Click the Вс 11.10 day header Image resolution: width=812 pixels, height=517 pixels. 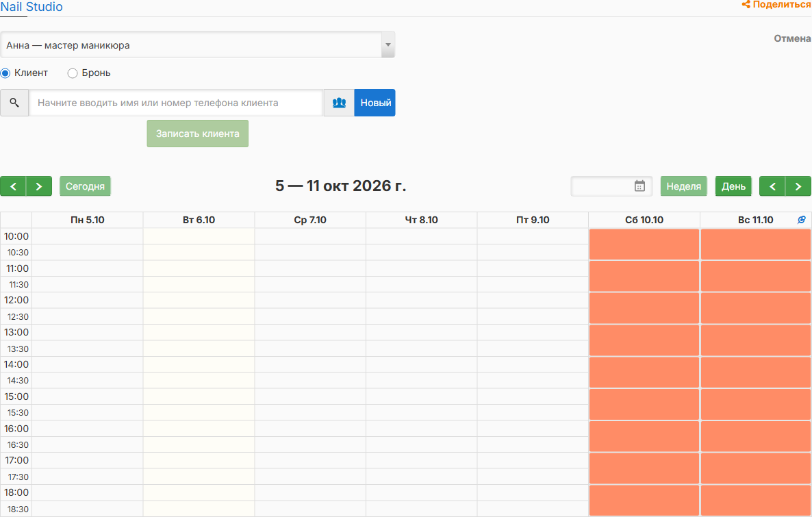click(x=756, y=220)
